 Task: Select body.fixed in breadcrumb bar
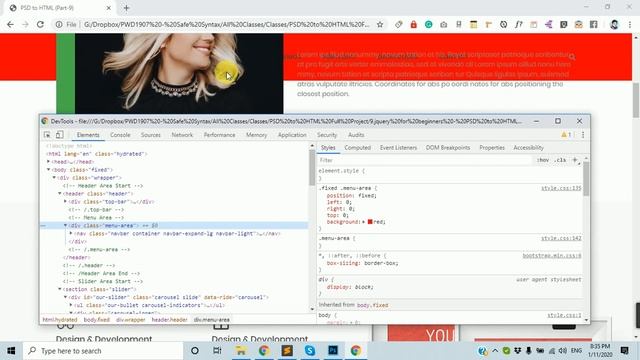click(97, 320)
